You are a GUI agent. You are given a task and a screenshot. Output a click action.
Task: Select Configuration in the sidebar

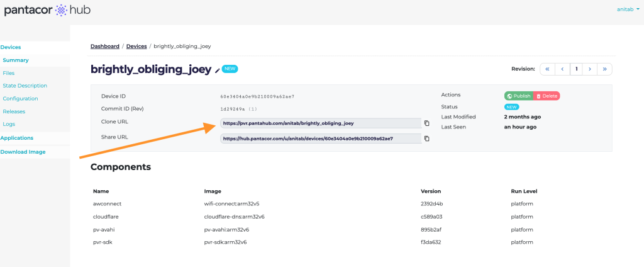[x=20, y=99]
